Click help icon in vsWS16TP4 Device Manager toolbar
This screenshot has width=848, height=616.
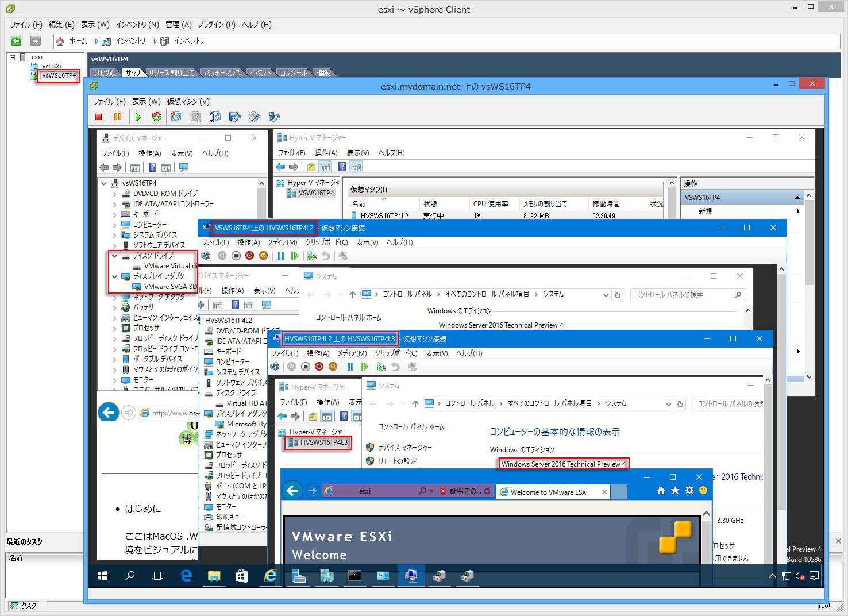click(152, 167)
